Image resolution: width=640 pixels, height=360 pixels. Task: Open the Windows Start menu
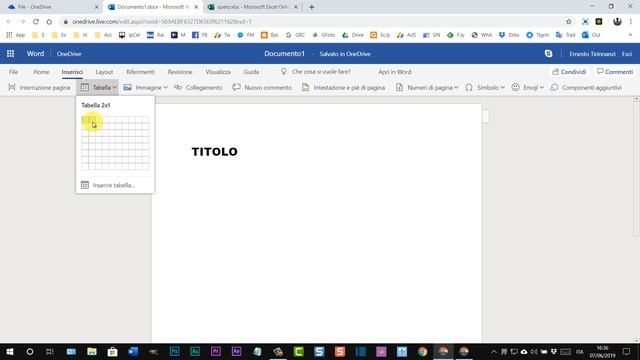pyautogui.click(x=10, y=351)
